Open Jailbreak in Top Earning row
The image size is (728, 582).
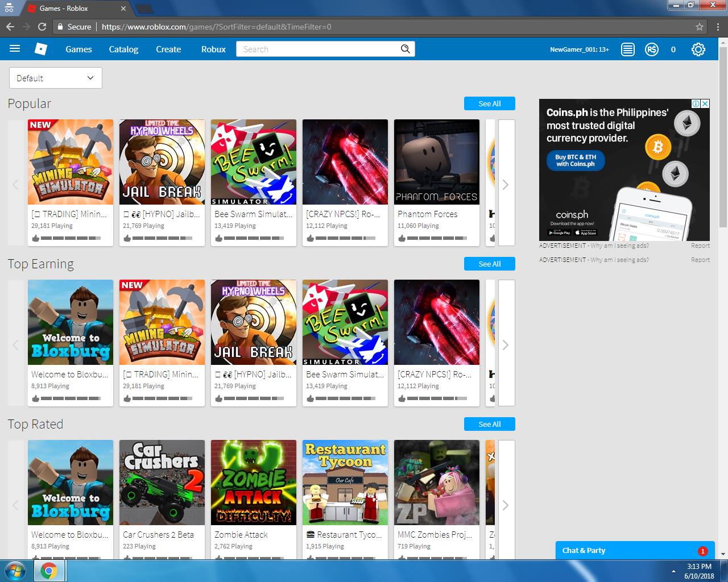[254, 322]
